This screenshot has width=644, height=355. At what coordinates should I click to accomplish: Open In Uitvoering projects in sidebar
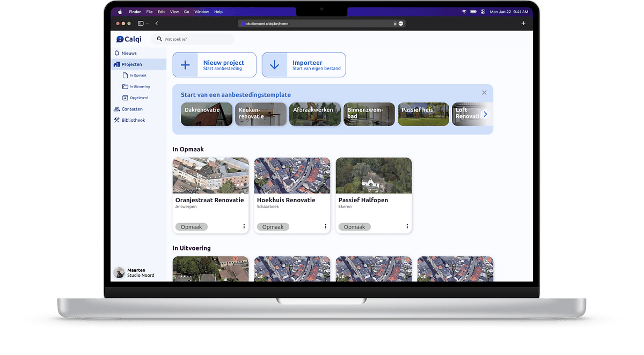[139, 86]
